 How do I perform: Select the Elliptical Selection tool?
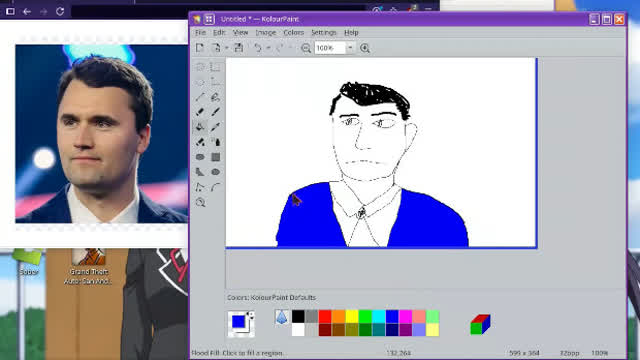tap(200, 82)
